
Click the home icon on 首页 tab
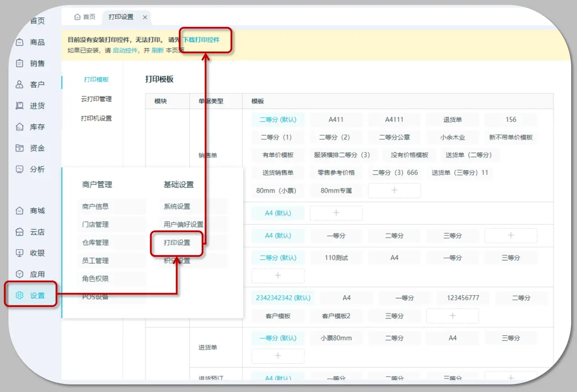point(77,17)
